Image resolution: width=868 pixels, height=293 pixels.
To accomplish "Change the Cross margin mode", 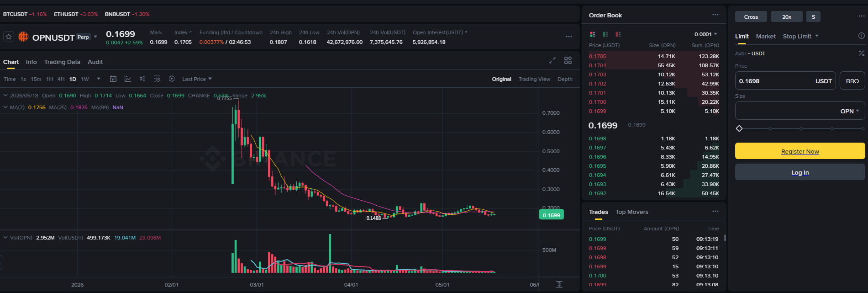I will (x=751, y=17).
